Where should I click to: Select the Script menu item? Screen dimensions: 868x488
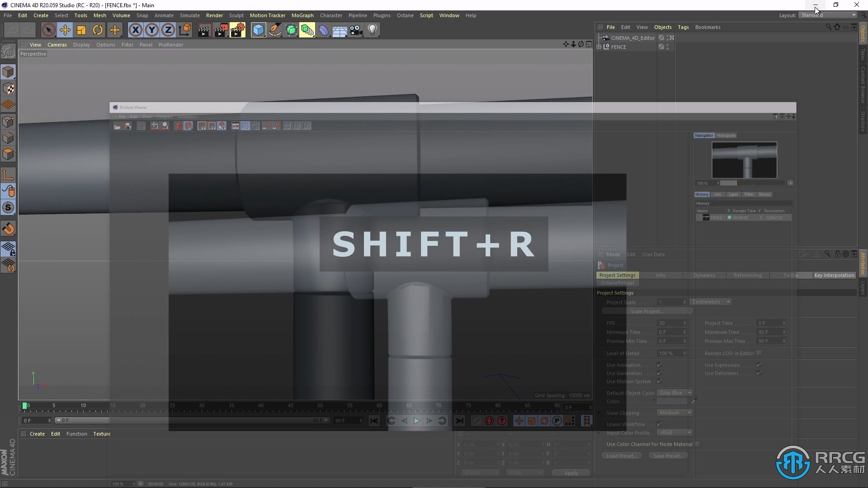[426, 15]
